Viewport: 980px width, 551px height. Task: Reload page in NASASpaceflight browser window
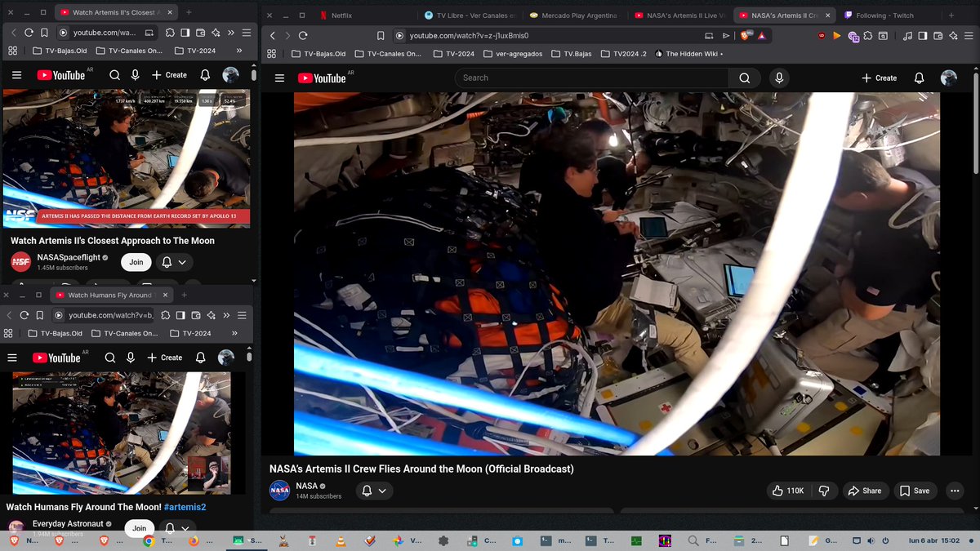pyautogui.click(x=29, y=33)
